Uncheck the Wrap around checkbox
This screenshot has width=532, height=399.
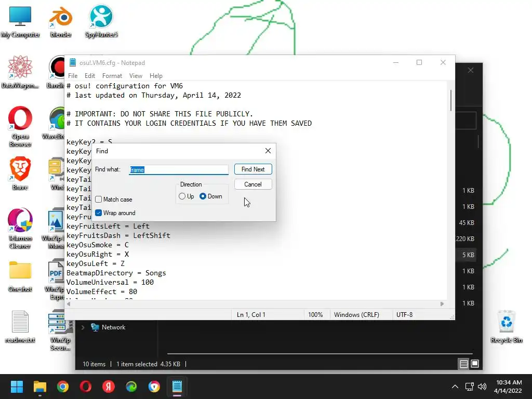point(98,212)
